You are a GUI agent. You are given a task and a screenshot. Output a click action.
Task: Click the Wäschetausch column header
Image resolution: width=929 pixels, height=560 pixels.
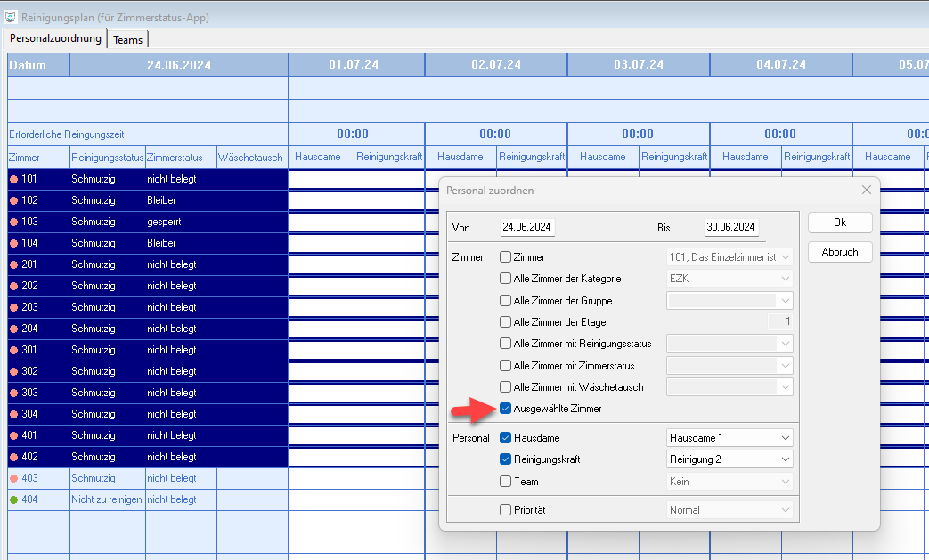(252, 158)
